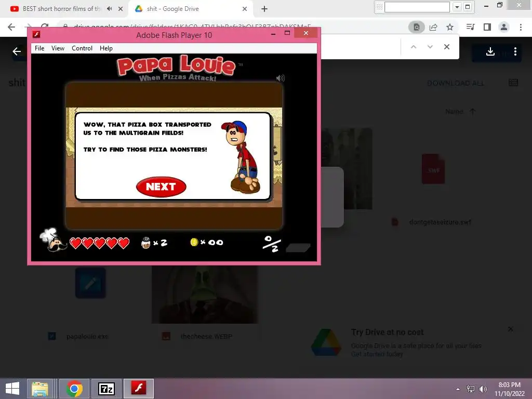Open the File menu in Flash Player
The image size is (532, 399).
click(39, 48)
